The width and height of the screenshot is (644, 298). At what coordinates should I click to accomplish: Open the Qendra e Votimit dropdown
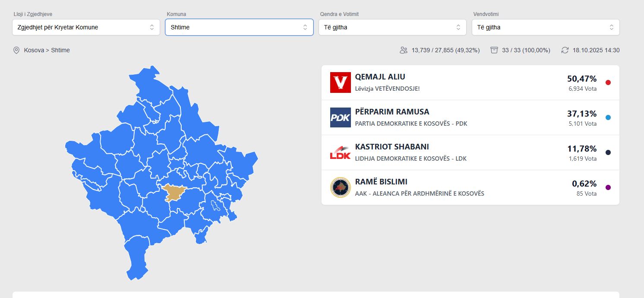click(392, 27)
